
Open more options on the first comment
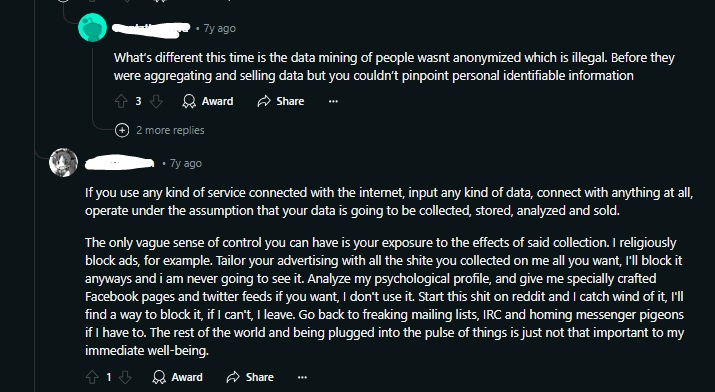point(333,101)
